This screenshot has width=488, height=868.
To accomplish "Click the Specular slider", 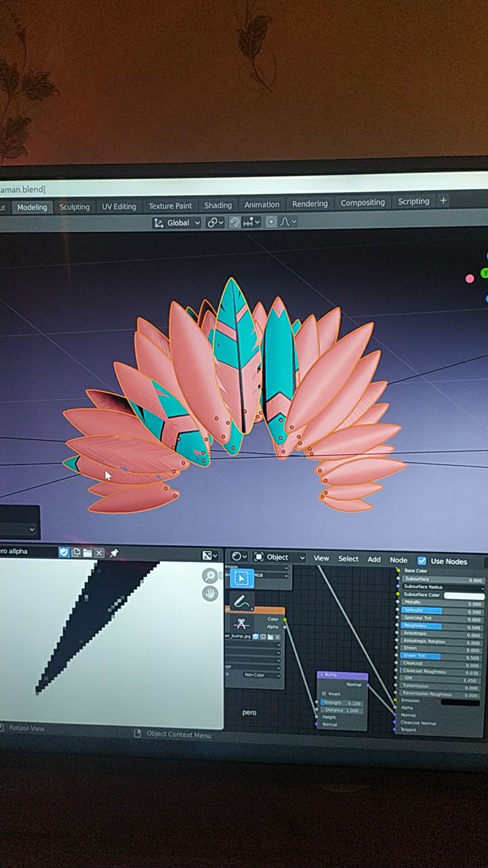I will (x=443, y=612).
